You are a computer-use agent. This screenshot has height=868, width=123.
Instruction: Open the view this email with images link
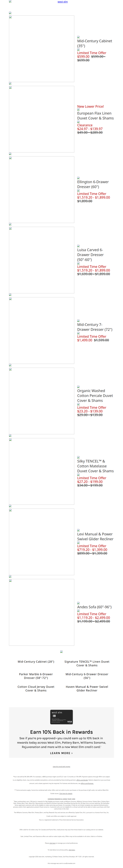pyautogui.click(x=61, y=766)
